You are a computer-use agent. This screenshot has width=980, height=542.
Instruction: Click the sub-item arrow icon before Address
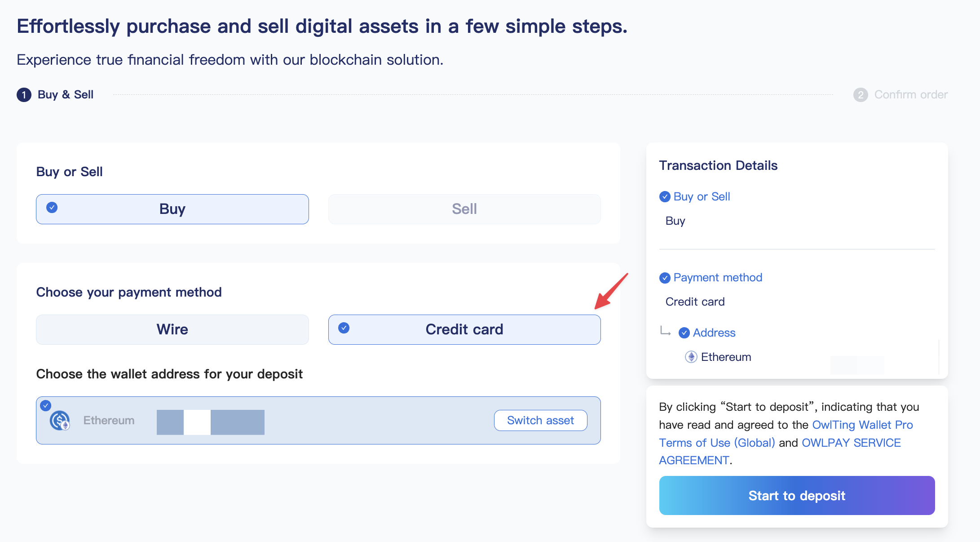tap(665, 332)
